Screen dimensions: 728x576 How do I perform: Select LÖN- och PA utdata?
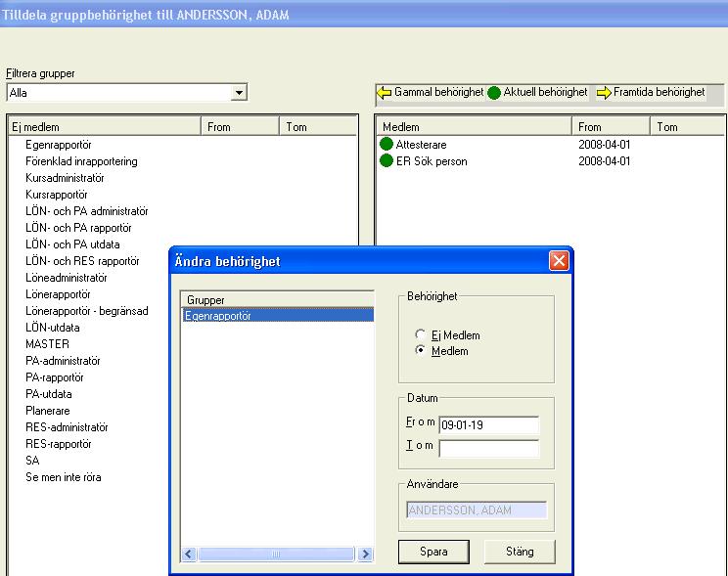point(72,244)
